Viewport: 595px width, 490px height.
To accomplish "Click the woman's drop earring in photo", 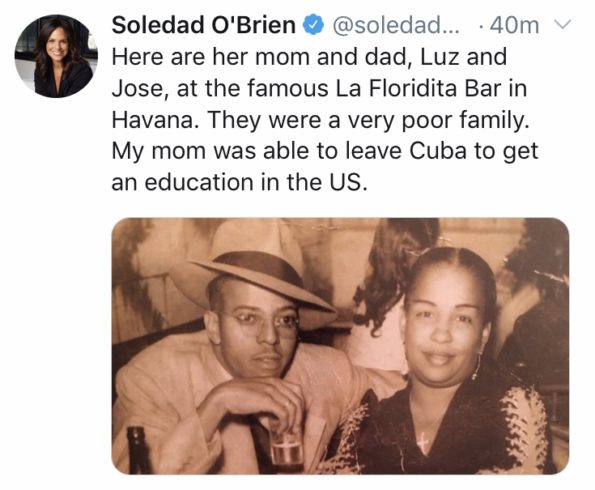I will [475, 366].
